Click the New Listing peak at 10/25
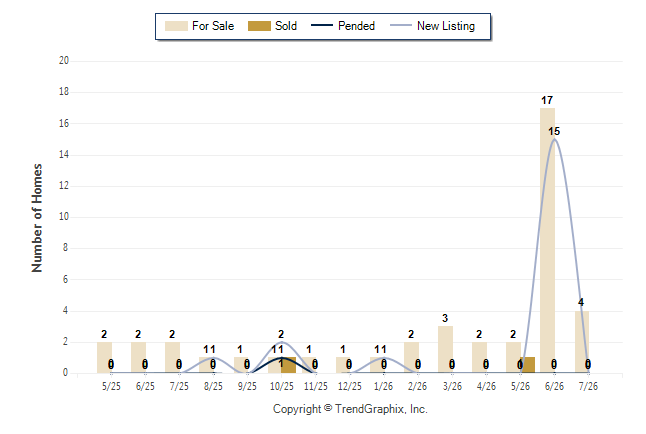 tap(282, 342)
